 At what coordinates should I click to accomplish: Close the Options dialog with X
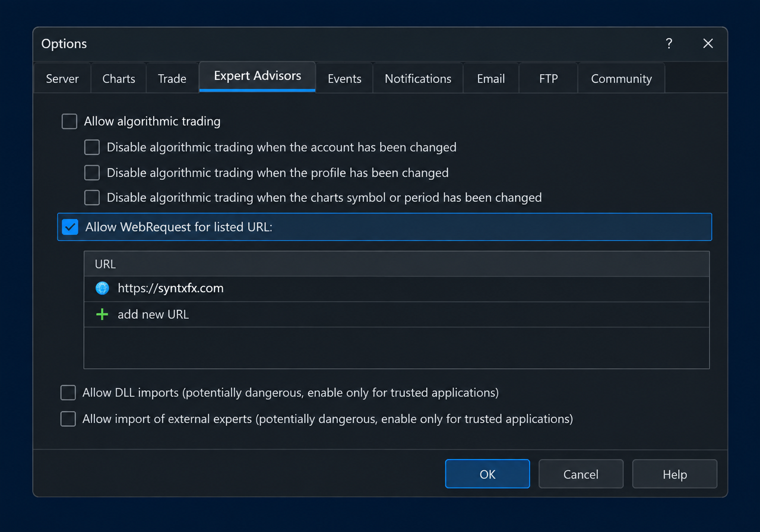tap(708, 43)
